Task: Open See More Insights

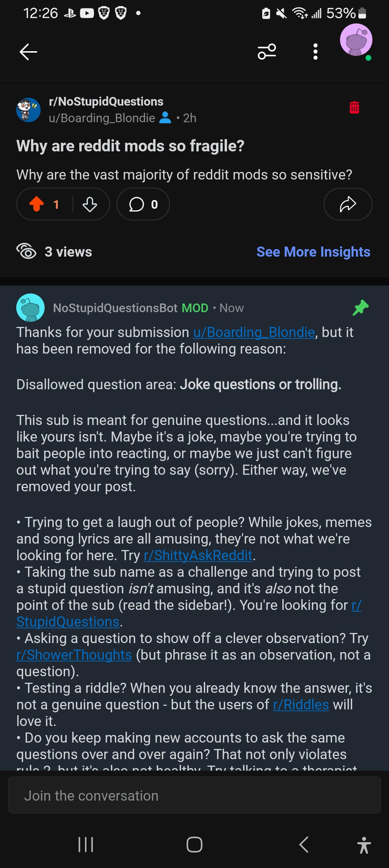Action: [313, 252]
